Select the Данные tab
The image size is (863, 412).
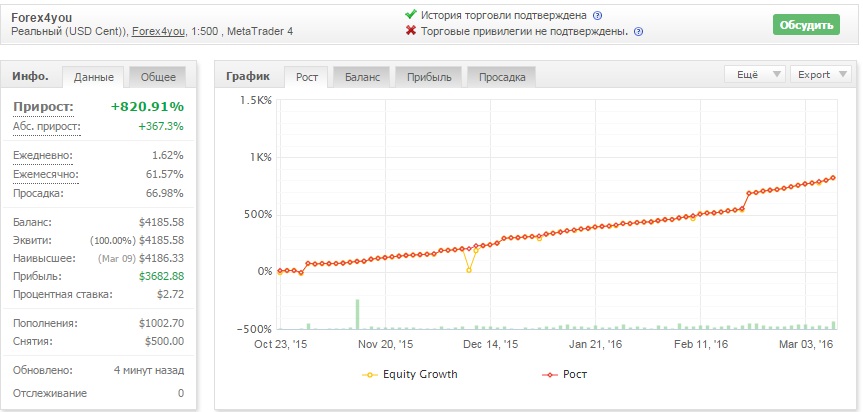click(x=94, y=77)
